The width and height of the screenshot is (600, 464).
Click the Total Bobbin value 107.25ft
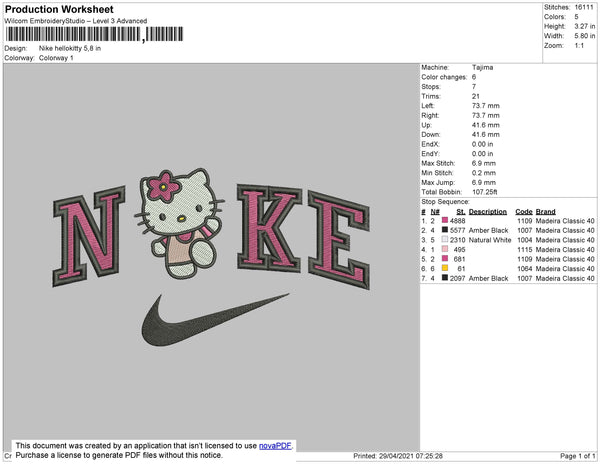click(484, 192)
